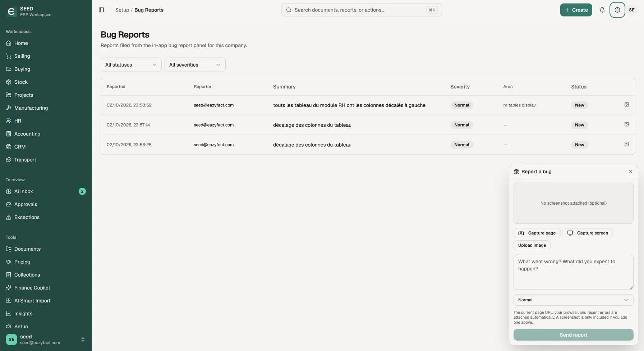This screenshot has width=644, height=351.
Task: Go to HR workspace
Action: click(46, 121)
